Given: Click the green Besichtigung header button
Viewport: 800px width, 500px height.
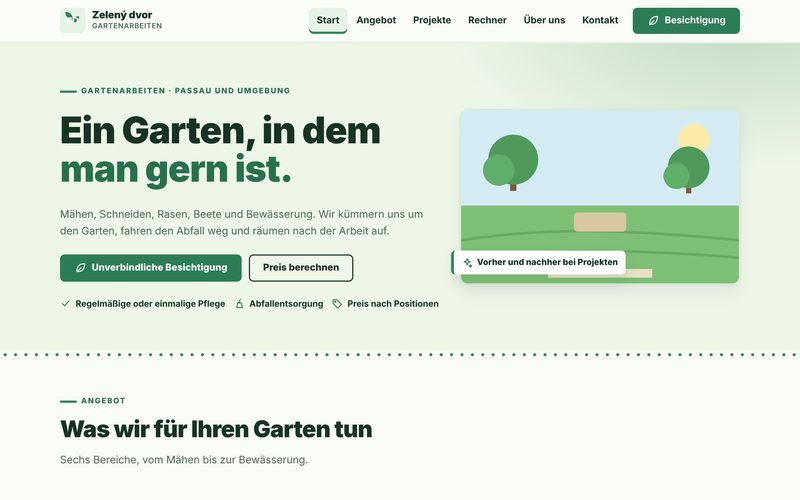Looking at the screenshot, I should click(x=686, y=21).
